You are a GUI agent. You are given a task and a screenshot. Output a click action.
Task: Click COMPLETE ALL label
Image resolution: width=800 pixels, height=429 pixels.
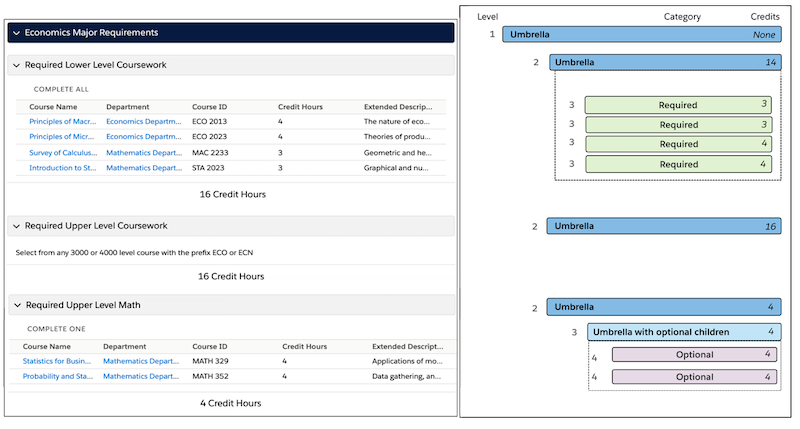(61, 89)
